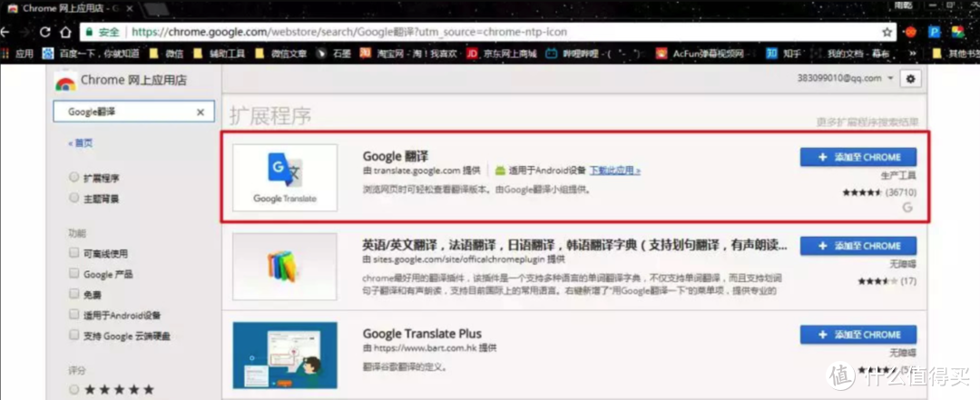Expand the 383099010@qq.com account dropdown

click(x=846, y=79)
